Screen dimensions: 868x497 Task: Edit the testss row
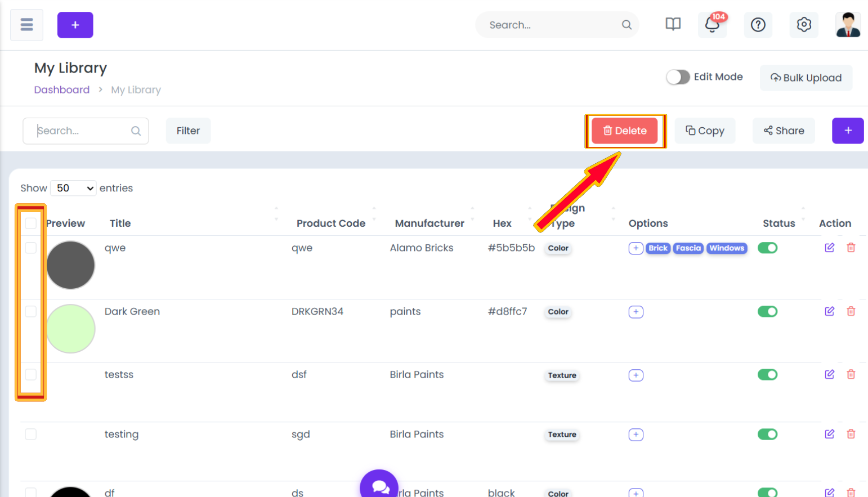pyautogui.click(x=829, y=374)
